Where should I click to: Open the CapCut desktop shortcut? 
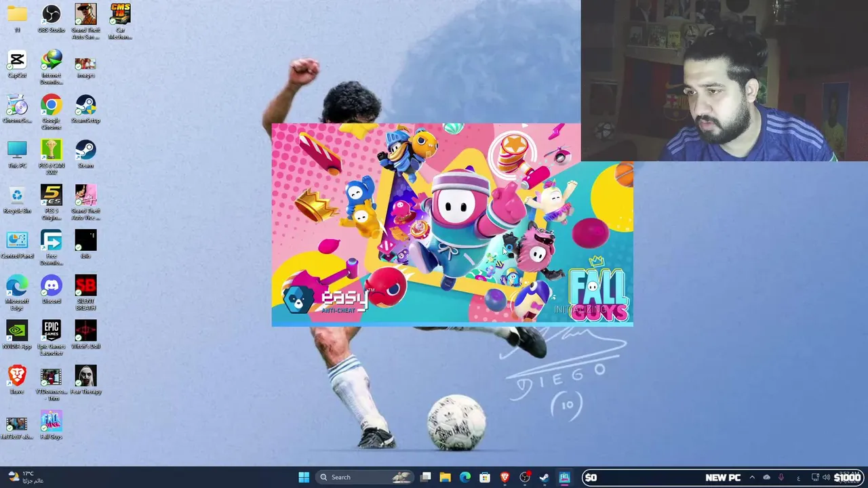click(17, 64)
